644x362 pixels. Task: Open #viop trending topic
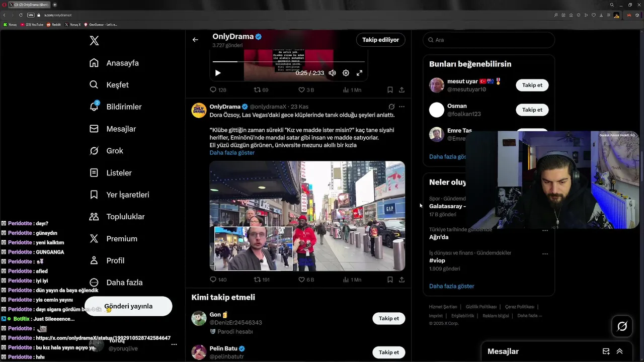click(x=437, y=260)
